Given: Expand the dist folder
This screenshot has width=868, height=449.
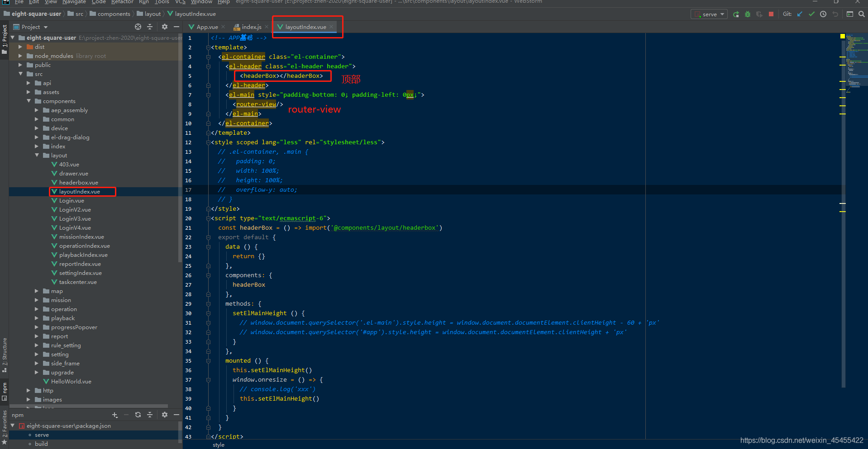Looking at the screenshot, I should point(20,47).
